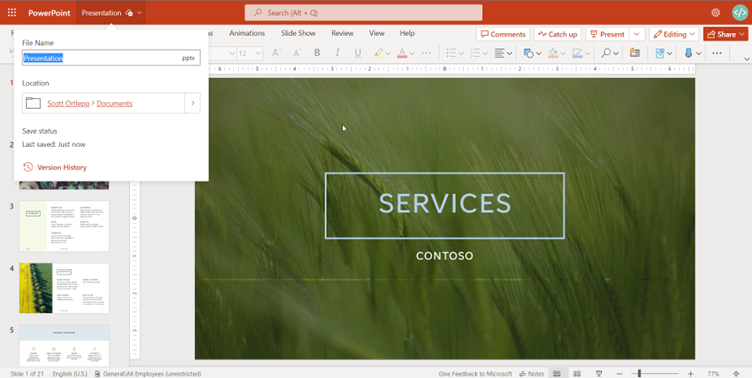Click the File Name input field
Viewport: 752px width, 378px height.
pyautogui.click(x=111, y=58)
